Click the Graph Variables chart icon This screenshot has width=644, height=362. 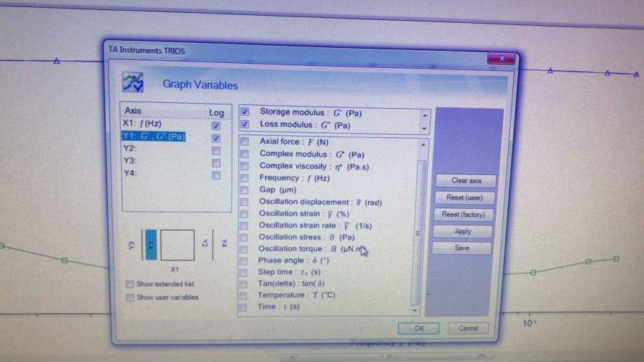point(132,82)
